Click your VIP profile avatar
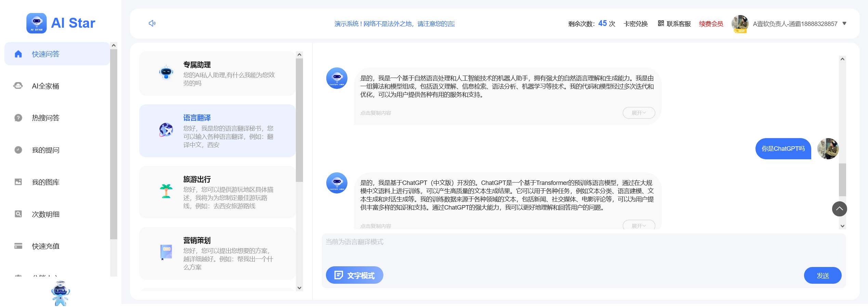The image size is (868, 308). (740, 24)
